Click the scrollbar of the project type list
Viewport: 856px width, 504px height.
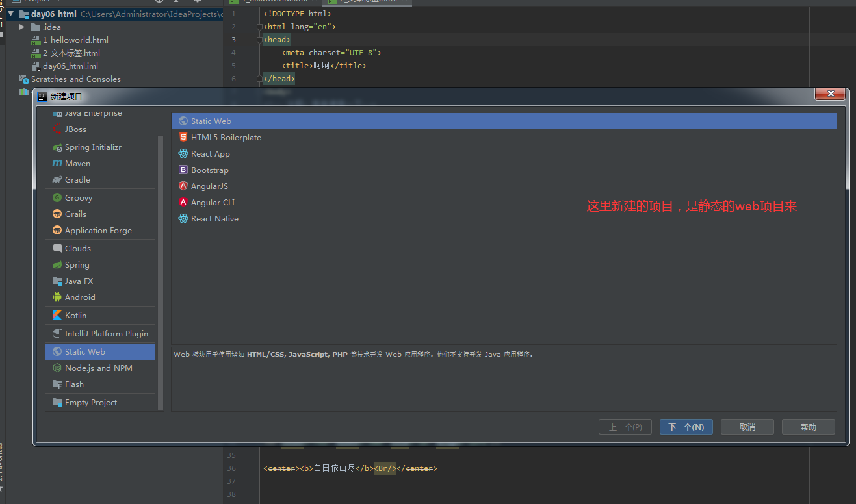click(161, 273)
